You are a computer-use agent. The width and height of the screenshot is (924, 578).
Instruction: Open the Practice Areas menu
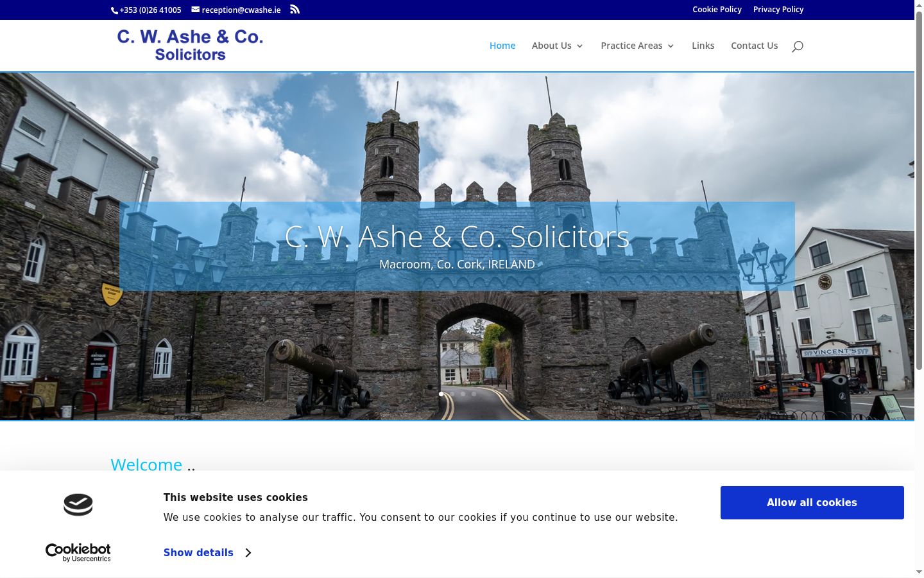point(631,46)
